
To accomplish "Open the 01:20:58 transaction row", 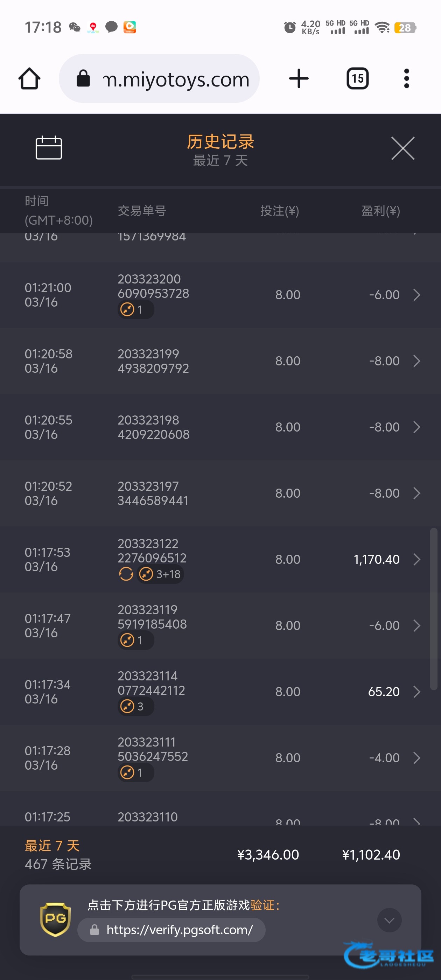I will 220,361.
